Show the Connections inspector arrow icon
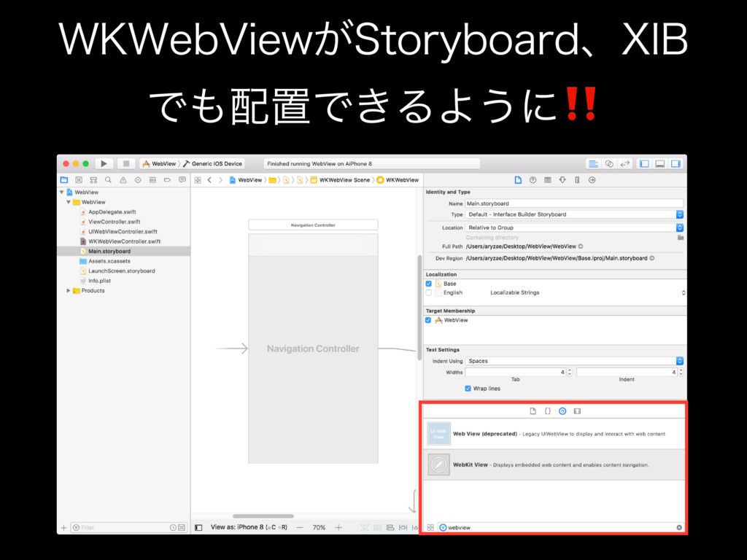 pyautogui.click(x=592, y=180)
